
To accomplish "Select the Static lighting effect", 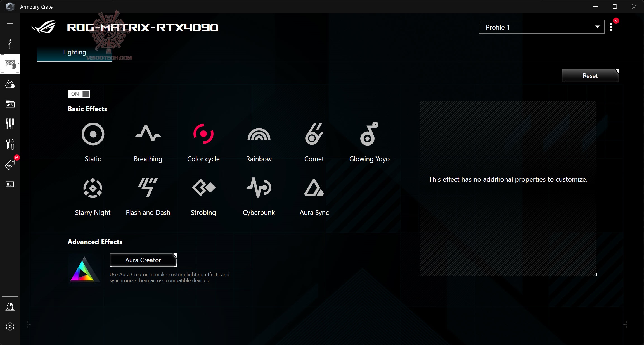I will pos(93,134).
